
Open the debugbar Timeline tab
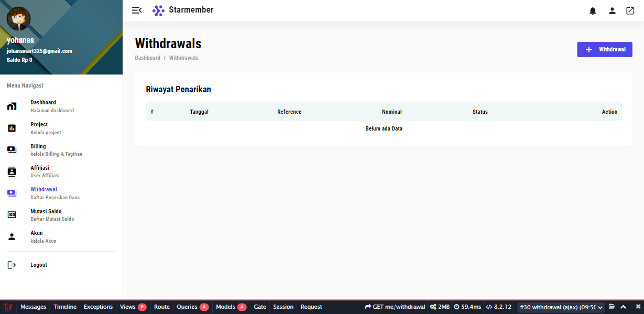point(65,307)
